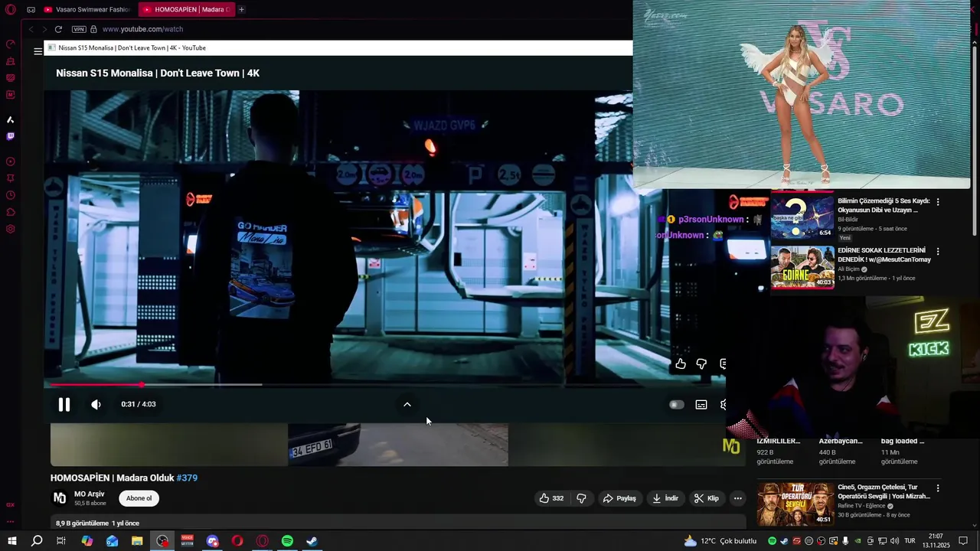This screenshot has width=980, height=551.
Task: Open the Cine5, Orgazm Çetelesi video title
Action: click(884, 491)
